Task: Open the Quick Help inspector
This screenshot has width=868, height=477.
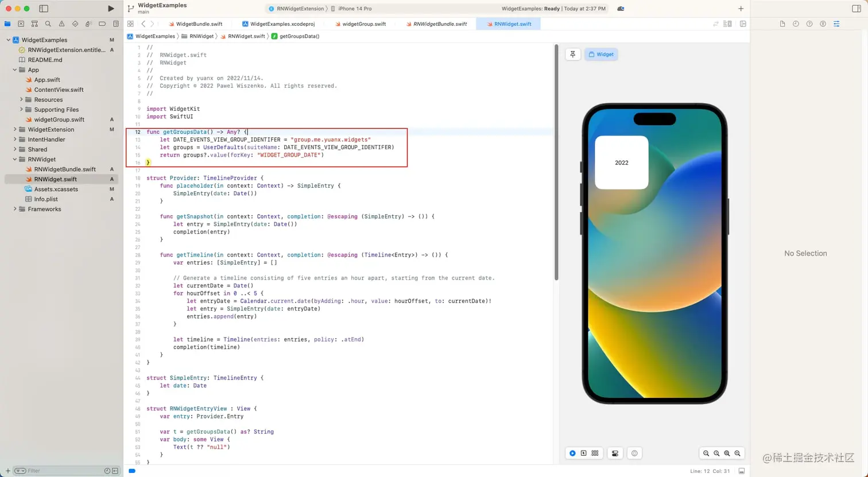Action: 809,24
